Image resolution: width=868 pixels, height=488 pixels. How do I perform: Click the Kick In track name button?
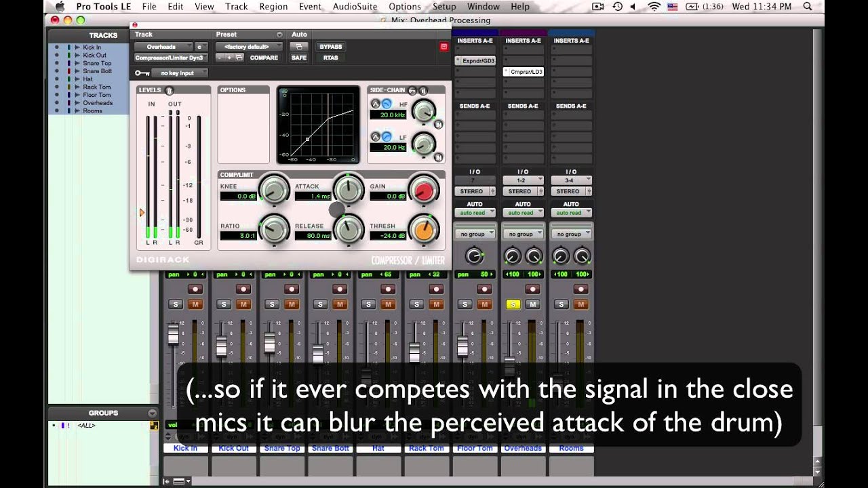coord(185,448)
